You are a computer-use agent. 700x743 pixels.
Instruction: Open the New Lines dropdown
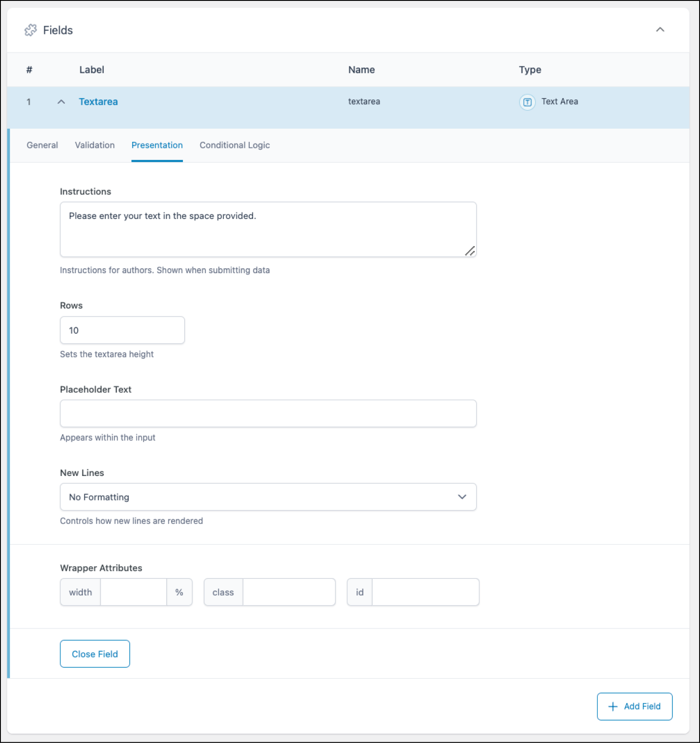coord(268,497)
